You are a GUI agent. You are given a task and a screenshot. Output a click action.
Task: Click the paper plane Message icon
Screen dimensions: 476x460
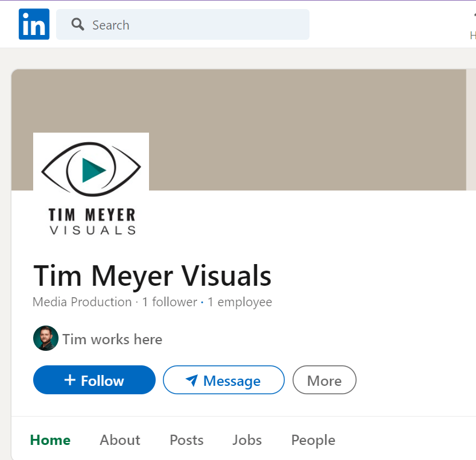click(x=192, y=380)
